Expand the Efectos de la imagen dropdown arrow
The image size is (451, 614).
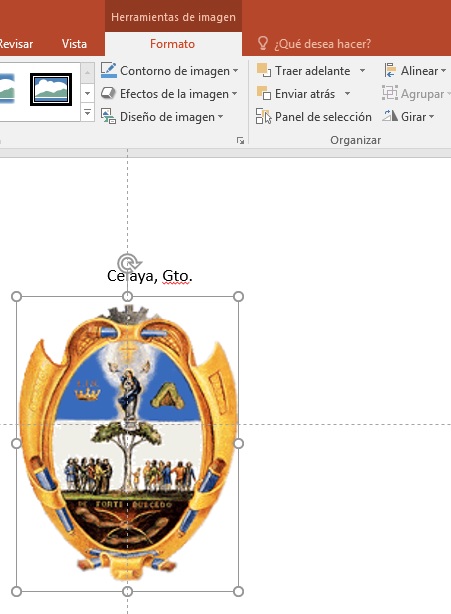coord(235,94)
